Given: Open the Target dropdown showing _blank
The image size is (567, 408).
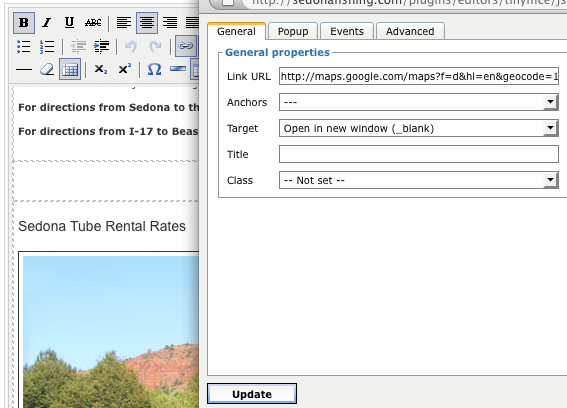Looking at the screenshot, I should pyautogui.click(x=419, y=128).
